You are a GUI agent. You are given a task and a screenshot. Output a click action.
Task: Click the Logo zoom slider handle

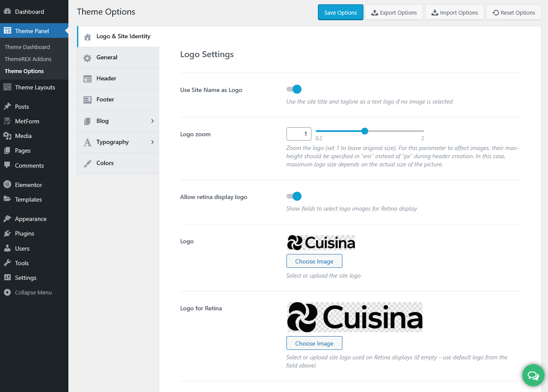365,131
